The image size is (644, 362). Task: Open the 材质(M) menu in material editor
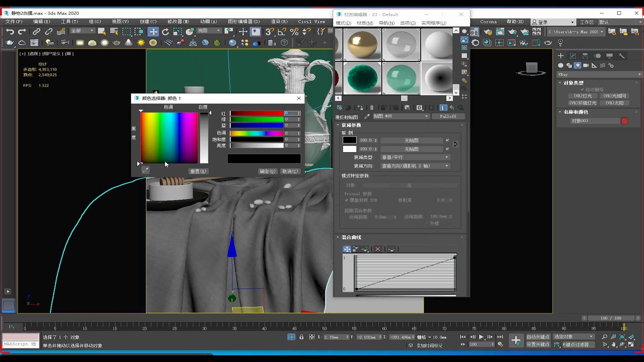pos(365,23)
